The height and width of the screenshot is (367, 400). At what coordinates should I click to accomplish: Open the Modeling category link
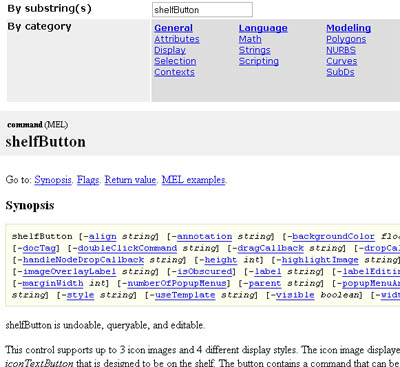(x=348, y=28)
